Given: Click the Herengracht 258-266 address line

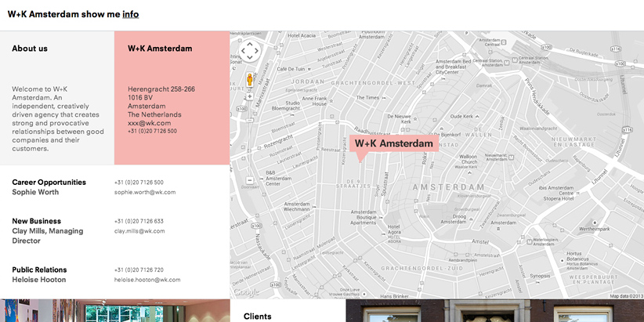Looking at the screenshot, I should [x=161, y=89].
